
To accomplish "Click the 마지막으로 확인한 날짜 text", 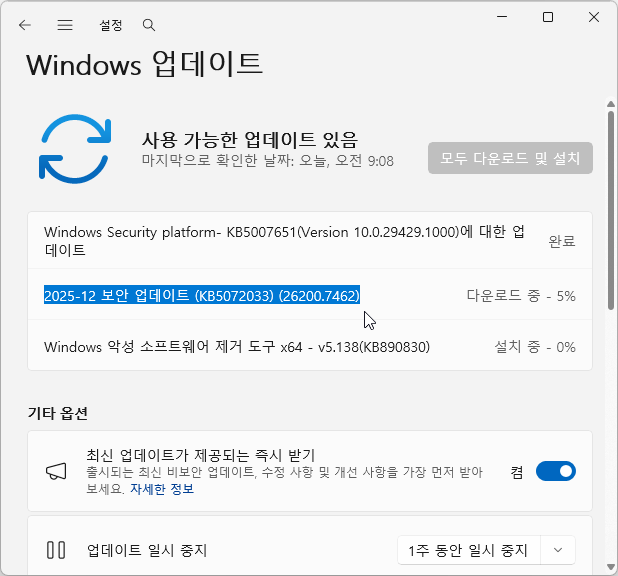I will [x=268, y=160].
